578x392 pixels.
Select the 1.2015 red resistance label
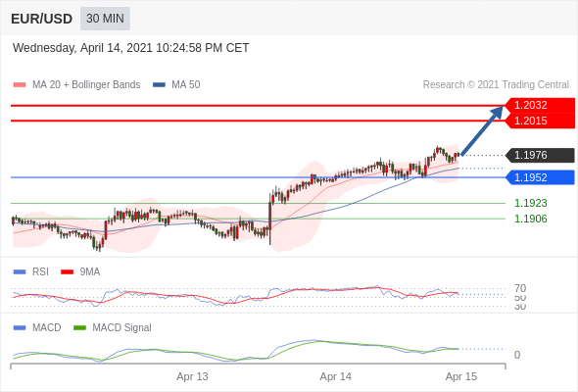540,121
